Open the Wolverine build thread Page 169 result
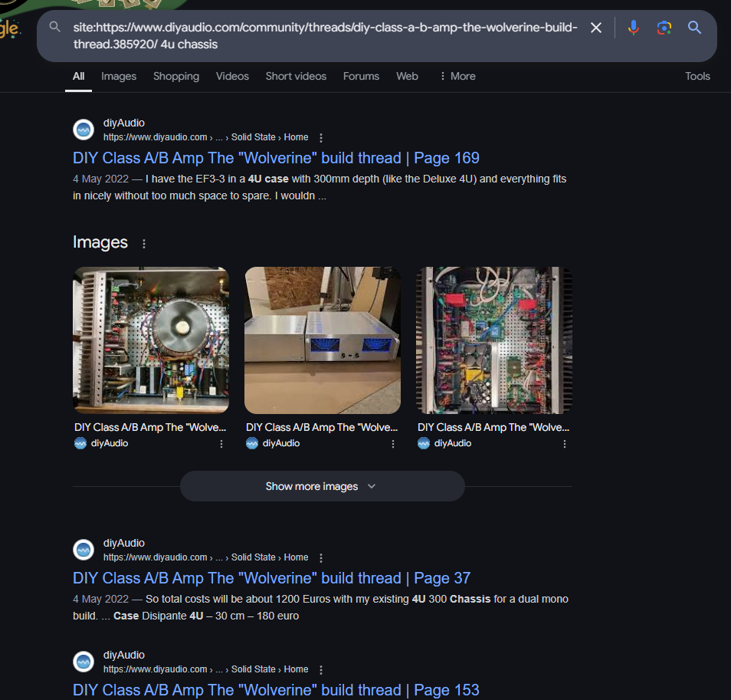 (276, 158)
